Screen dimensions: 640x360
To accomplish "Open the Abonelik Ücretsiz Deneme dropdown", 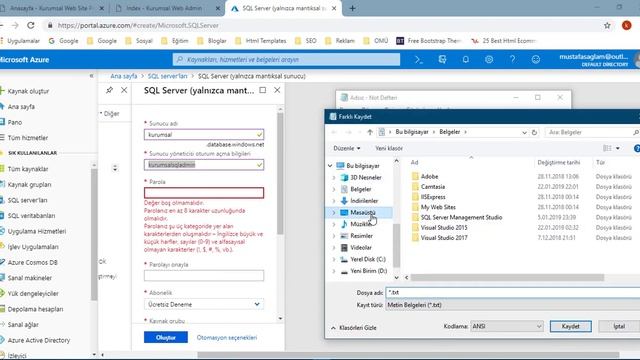I will (204, 304).
